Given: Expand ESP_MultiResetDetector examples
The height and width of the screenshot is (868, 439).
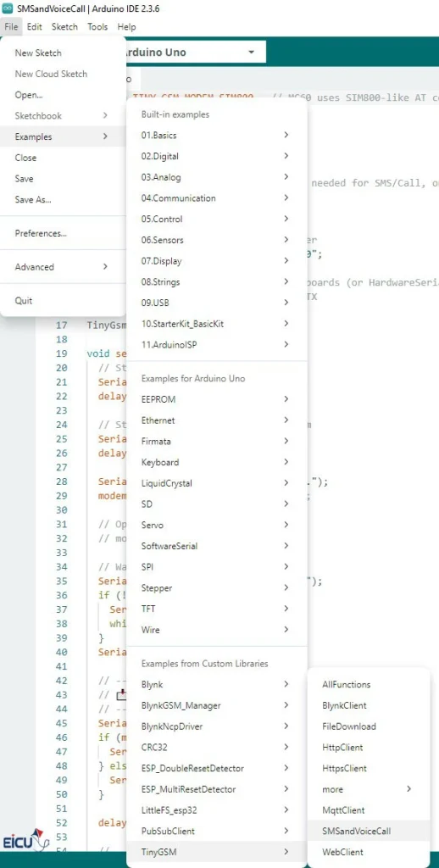Looking at the screenshot, I should 216,789.
